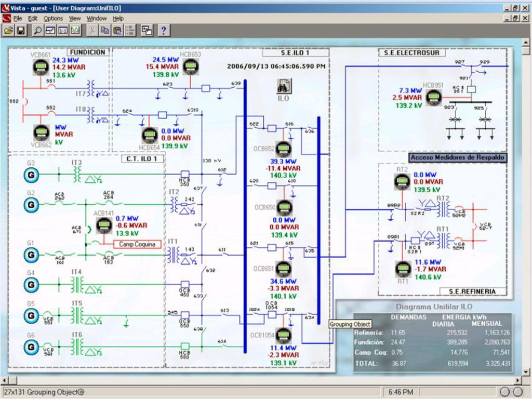Click the data plot toolbar icon

pos(75,31)
